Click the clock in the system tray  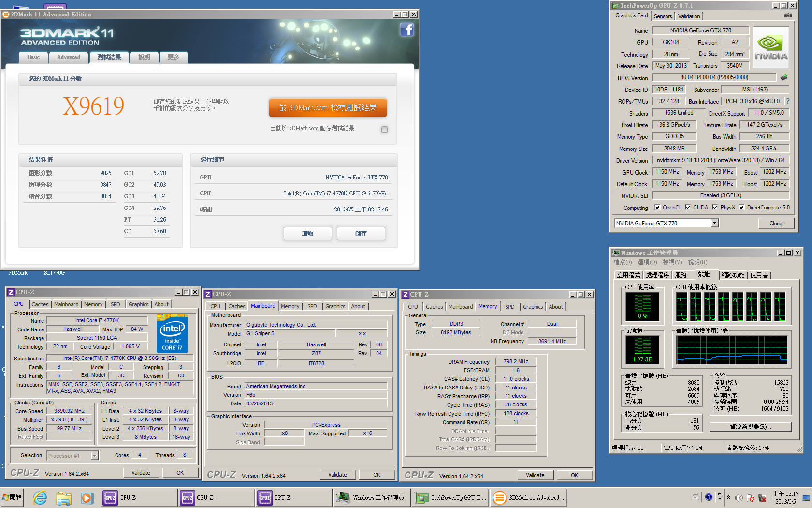(785, 497)
